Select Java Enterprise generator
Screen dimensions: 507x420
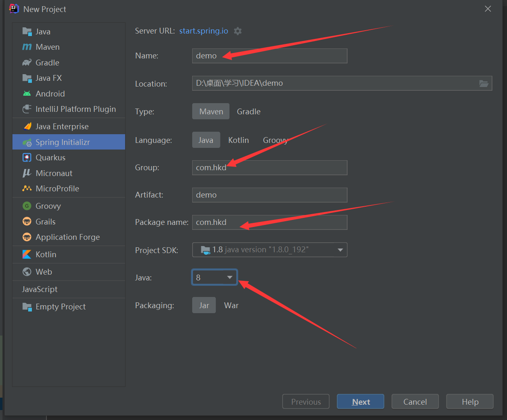[69, 126]
